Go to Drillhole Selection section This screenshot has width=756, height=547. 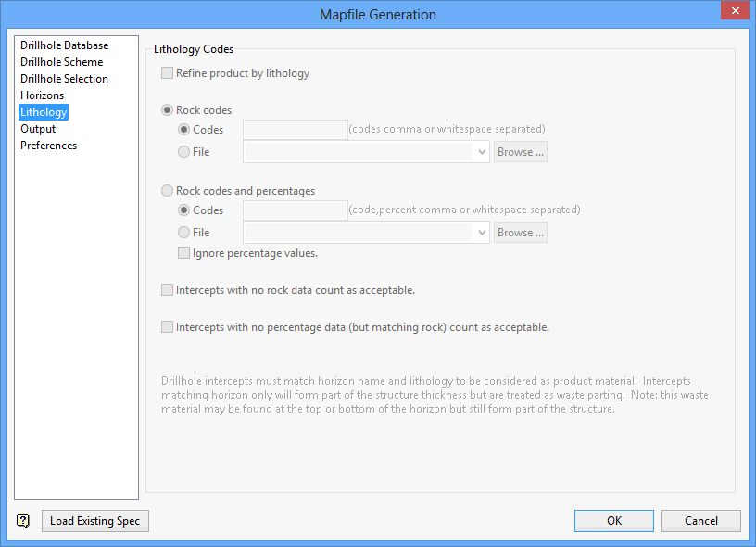click(x=64, y=79)
